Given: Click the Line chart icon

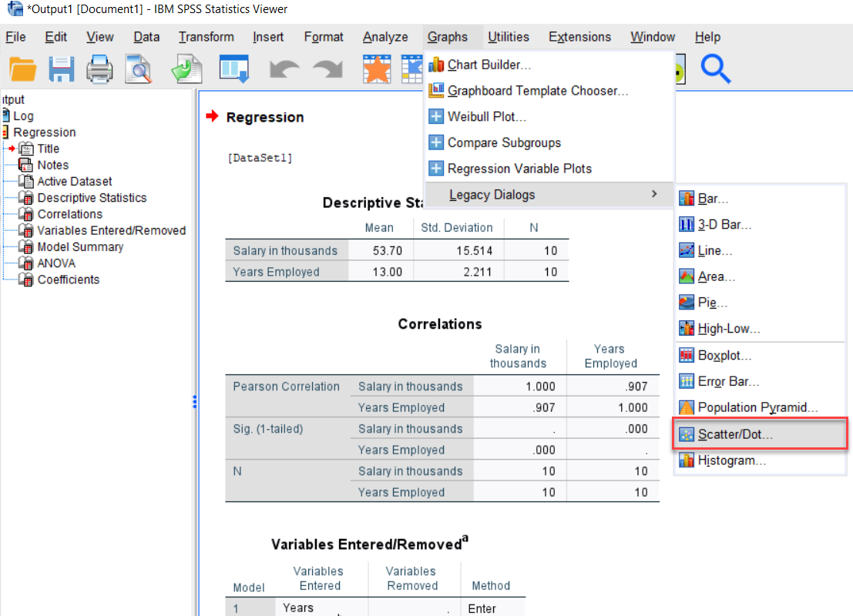Looking at the screenshot, I should point(687,251).
